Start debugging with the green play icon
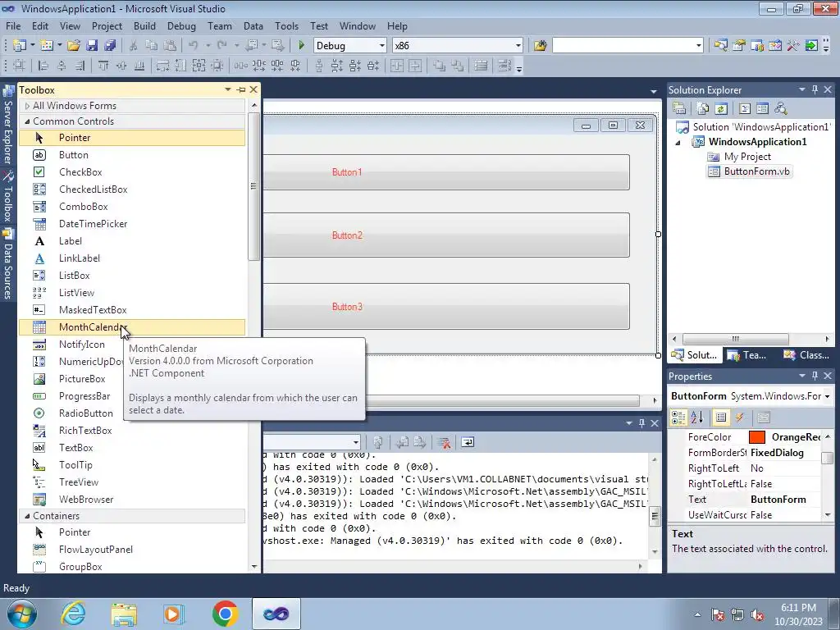Screen dimensions: 840x630 click(301, 46)
